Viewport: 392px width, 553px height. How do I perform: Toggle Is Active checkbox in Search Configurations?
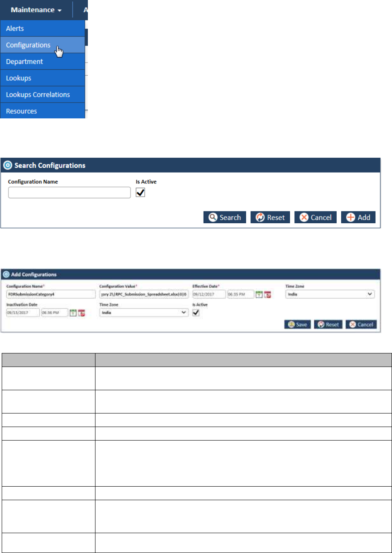coord(140,193)
